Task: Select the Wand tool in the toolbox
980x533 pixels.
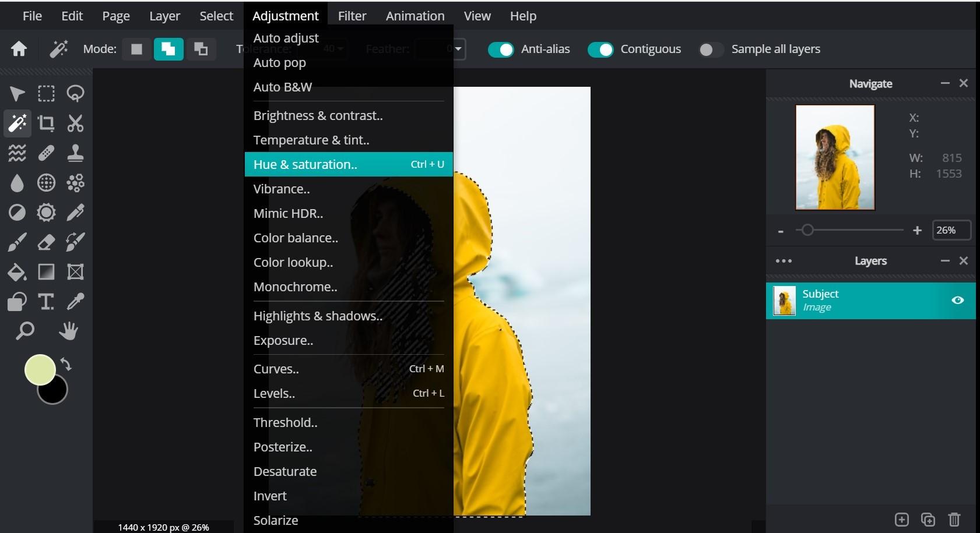Action: click(17, 123)
